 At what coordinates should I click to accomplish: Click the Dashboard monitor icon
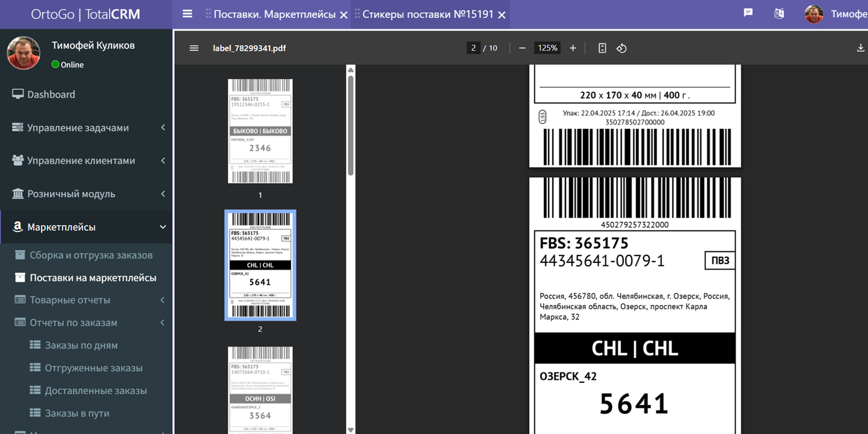(17, 94)
